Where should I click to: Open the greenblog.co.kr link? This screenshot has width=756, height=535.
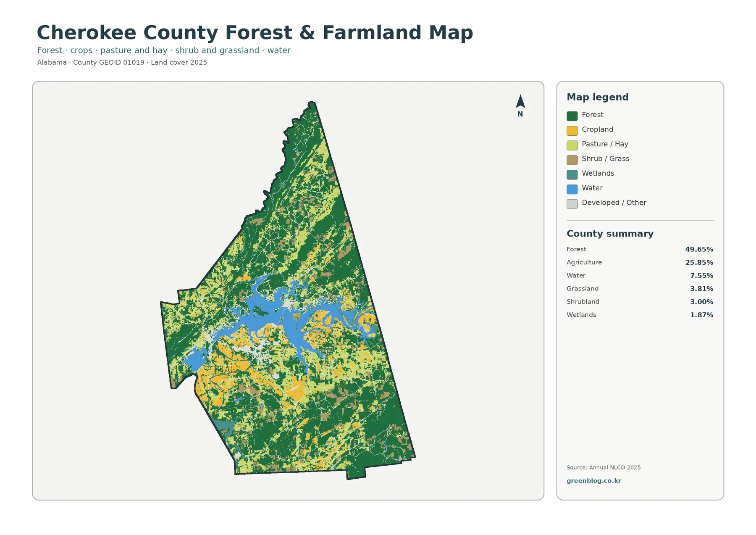click(593, 481)
